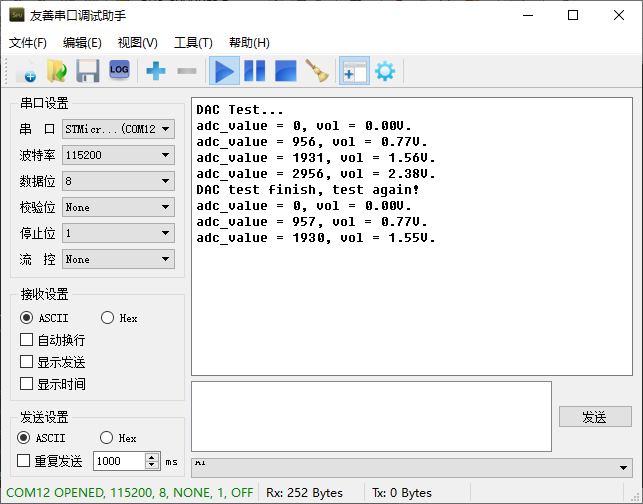643x504 pixels.
Task: Open the 文件(F) menu
Action: pyautogui.click(x=28, y=43)
